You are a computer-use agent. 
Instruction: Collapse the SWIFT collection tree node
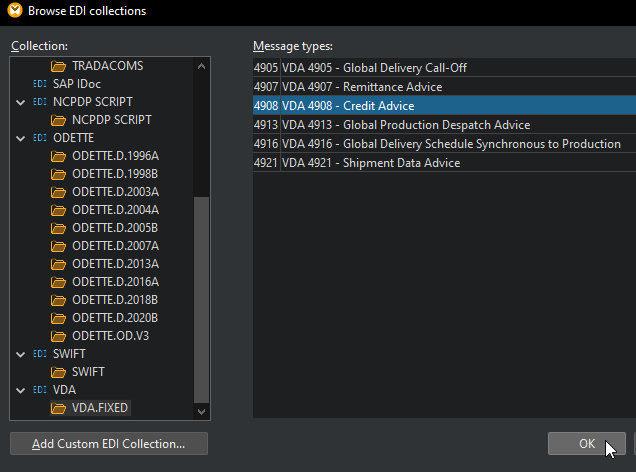point(21,354)
